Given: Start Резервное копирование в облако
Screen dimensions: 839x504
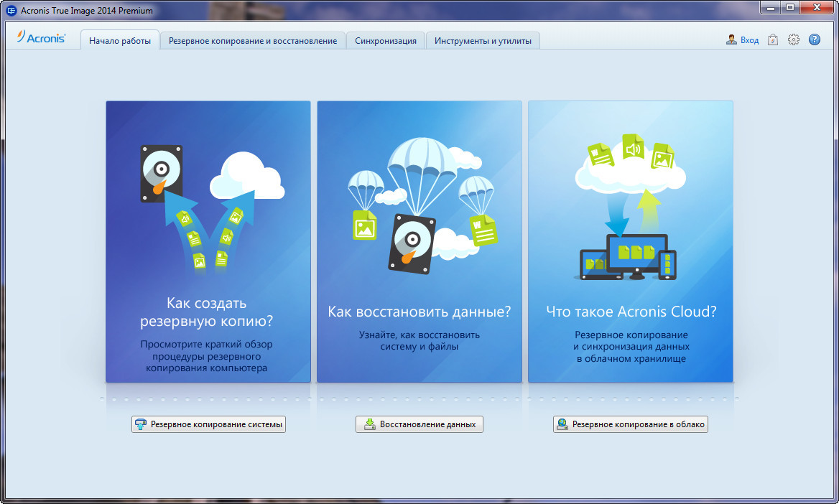Looking at the screenshot, I should tap(631, 424).
